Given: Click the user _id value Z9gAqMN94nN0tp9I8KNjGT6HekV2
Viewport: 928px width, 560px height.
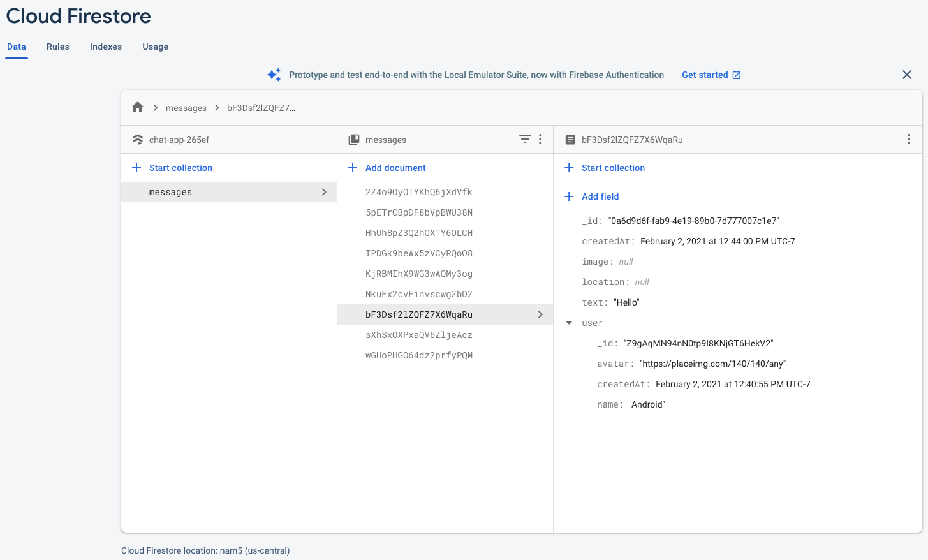Looking at the screenshot, I should [x=698, y=343].
